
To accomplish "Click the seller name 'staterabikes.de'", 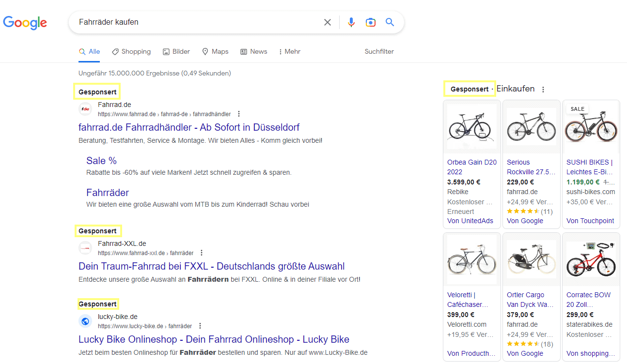I will 589,324.
